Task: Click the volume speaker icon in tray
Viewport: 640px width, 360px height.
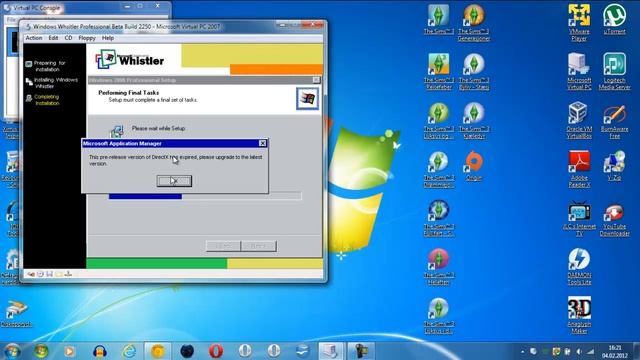Action: pyautogui.click(x=579, y=351)
